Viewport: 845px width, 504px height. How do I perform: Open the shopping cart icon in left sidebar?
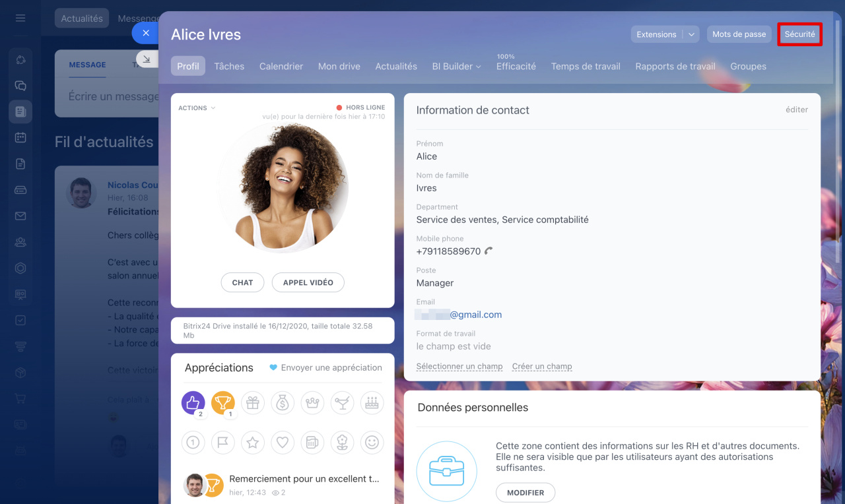point(20,398)
